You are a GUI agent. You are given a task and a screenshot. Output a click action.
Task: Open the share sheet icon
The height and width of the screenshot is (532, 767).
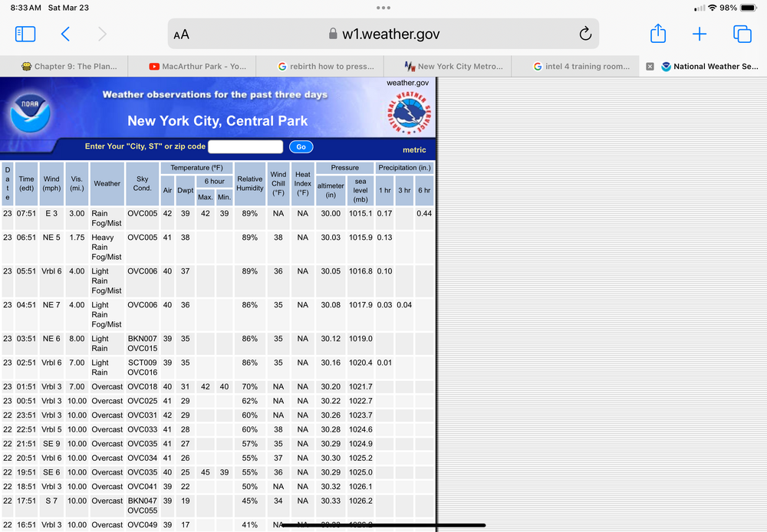coord(658,33)
